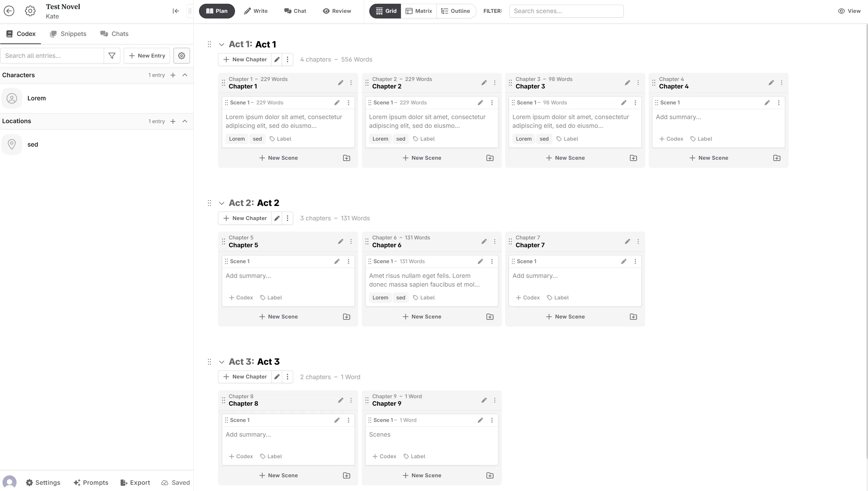Screen dimensions: 868x491
Task: Edit Chapter 6 pencil icon
Action: click(x=484, y=242)
